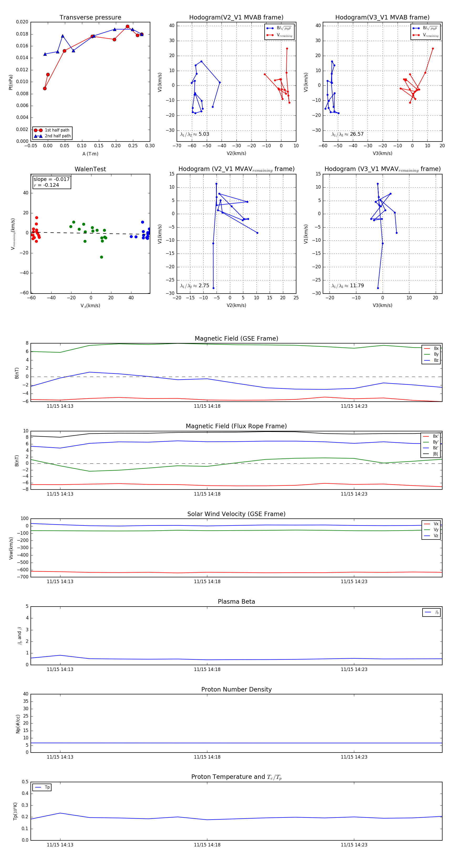The image size is (473, 868).
Task: Click the "Tp(10^6K)" y-axis label
Action: tap(15, 811)
